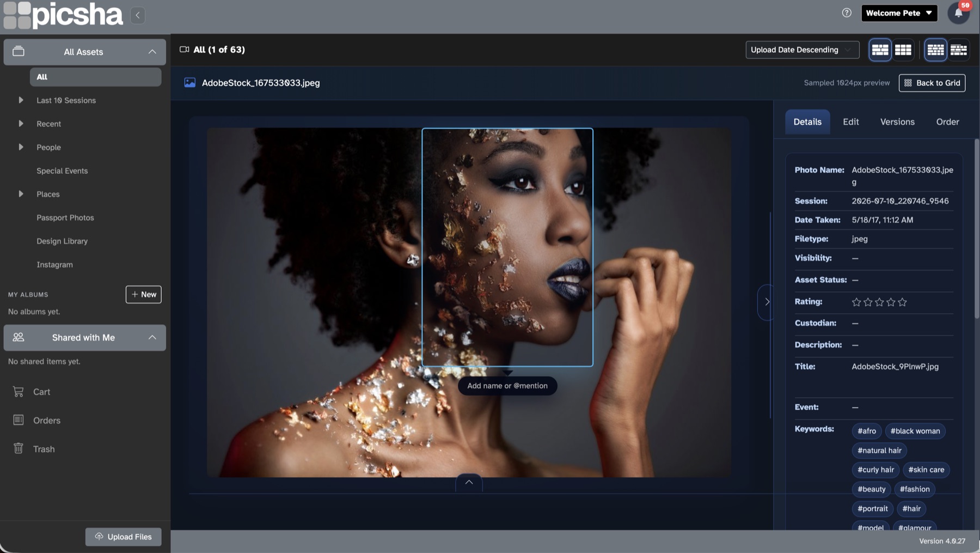The image size is (980, 553).
Task: Click the Title value AdobeStock_9PlnwP.jpg
Action: click(895, 367)
